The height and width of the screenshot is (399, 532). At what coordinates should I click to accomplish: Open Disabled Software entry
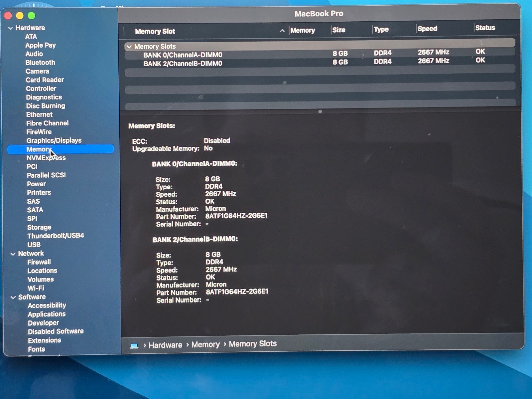[56, 331]
